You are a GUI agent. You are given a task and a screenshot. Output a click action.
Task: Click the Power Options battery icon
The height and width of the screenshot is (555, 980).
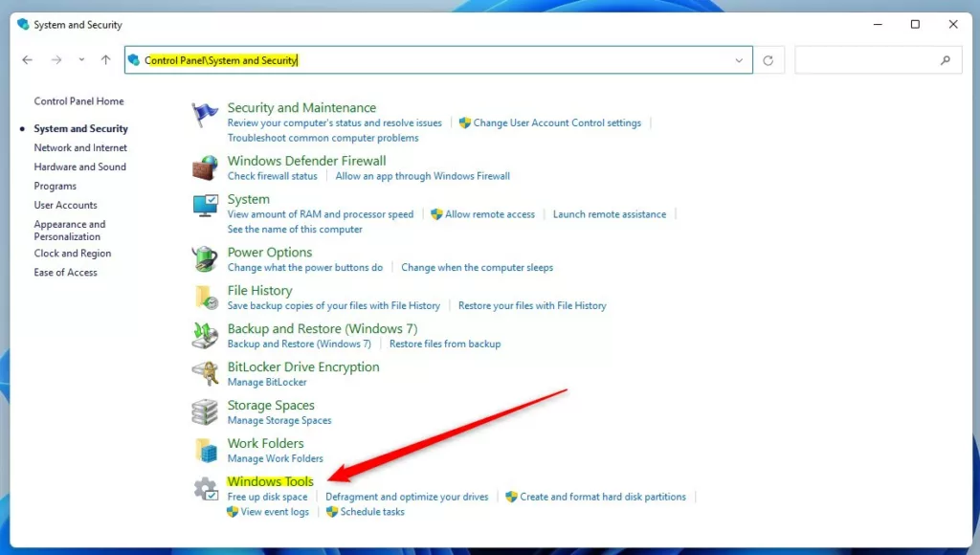pyautogui.click(x=205, y=258)
